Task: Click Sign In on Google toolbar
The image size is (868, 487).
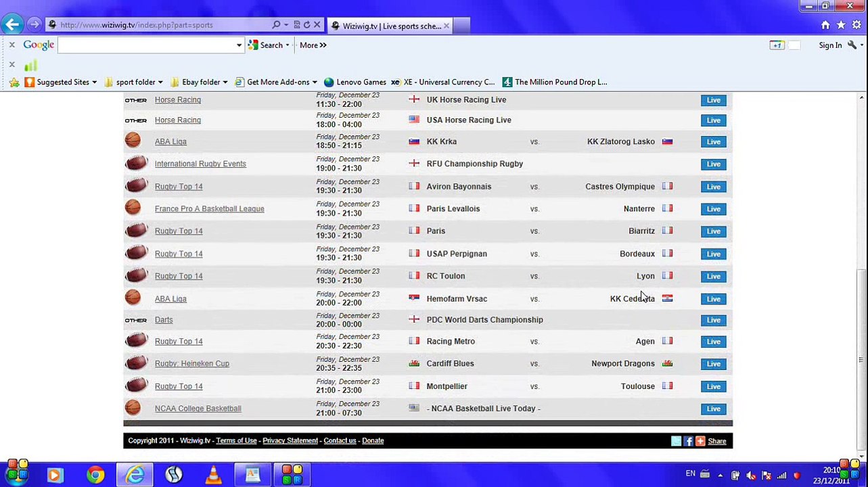Action: coord(830,45)
